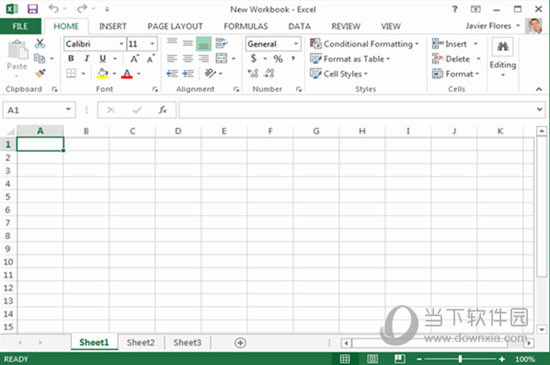Switch to the PAGE LAYOUT tab

(175, 26)
